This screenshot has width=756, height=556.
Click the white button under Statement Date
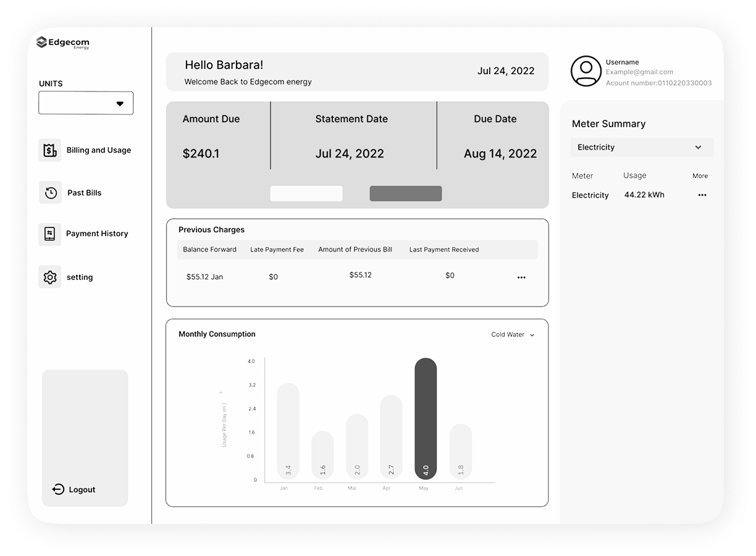tap(306, 193)
